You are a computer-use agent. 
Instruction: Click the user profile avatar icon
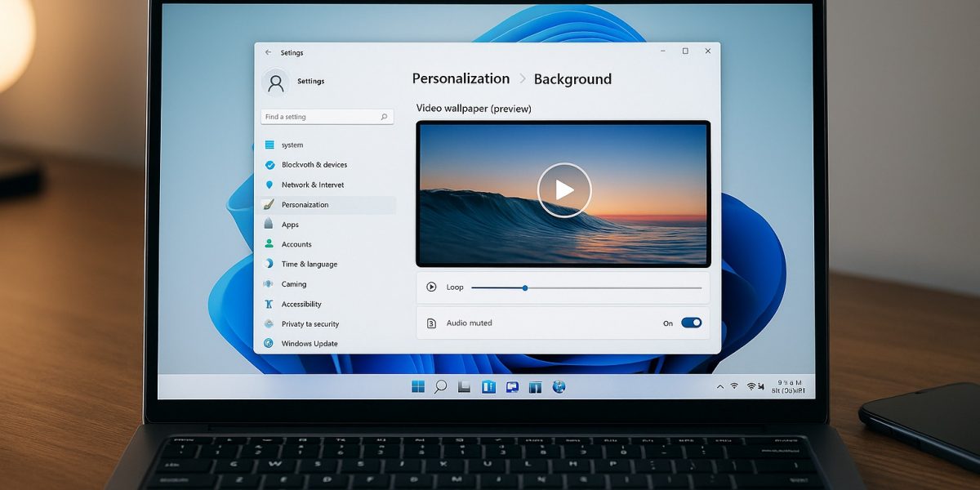[x=276, y=82]
